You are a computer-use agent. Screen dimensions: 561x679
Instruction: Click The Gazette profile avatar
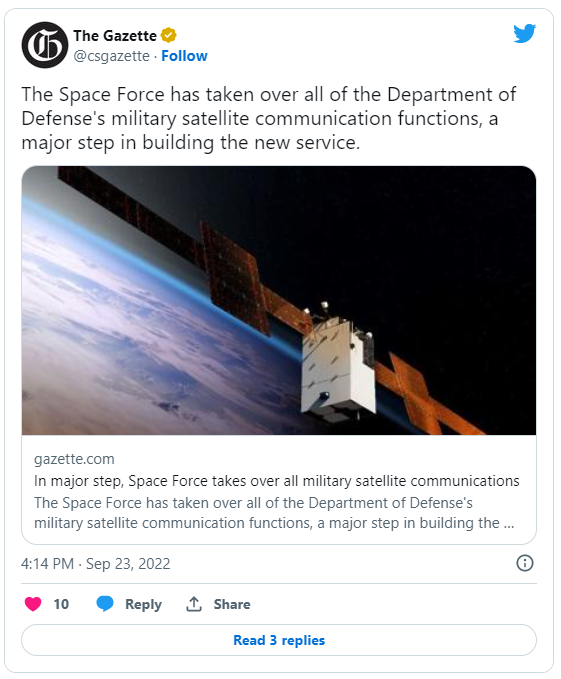(x=45, y=45)
